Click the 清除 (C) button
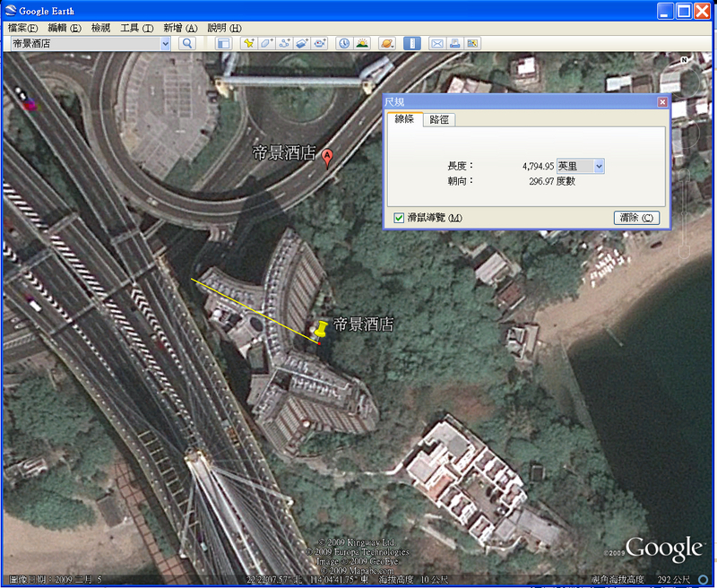This screenshot has height=588, width=717. [x=636, y=218]
